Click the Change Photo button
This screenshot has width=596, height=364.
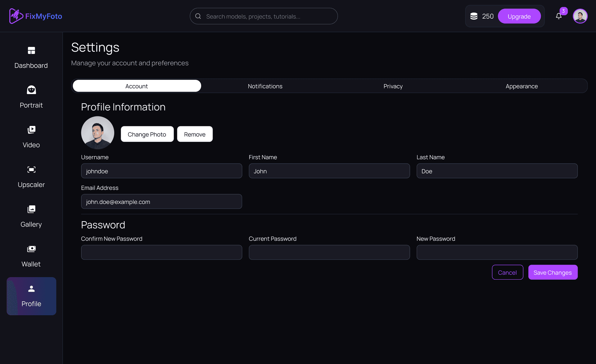[147, 134]
